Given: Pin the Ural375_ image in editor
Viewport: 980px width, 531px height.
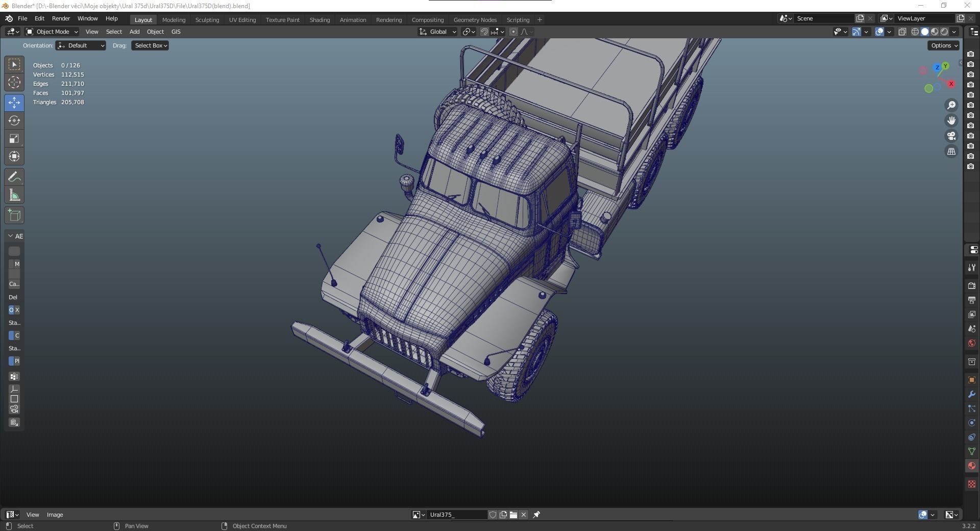Looking at the screenshot, I should pos(536,515).
